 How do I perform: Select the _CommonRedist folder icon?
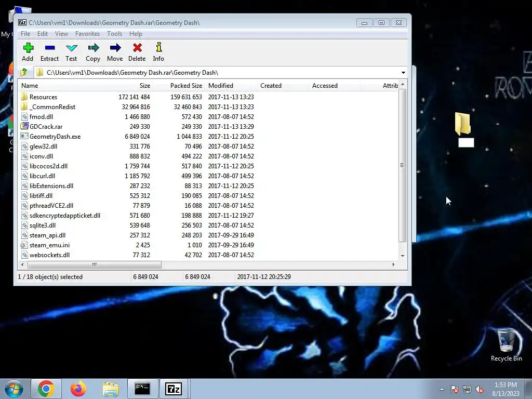[24, 107]
